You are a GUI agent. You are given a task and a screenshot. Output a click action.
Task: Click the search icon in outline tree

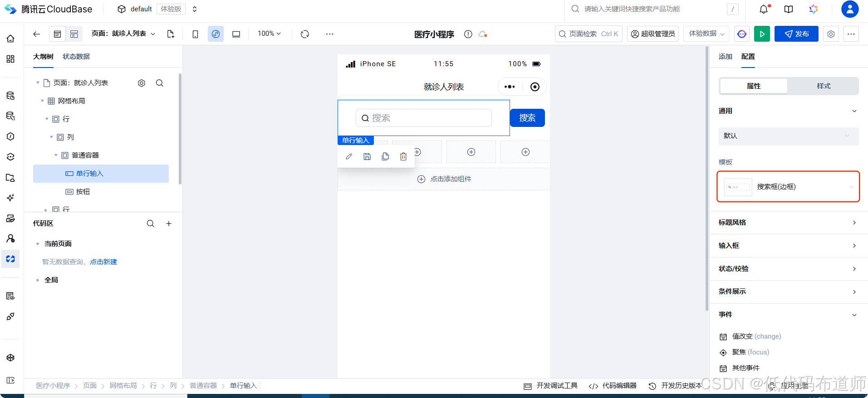[160, 83]
